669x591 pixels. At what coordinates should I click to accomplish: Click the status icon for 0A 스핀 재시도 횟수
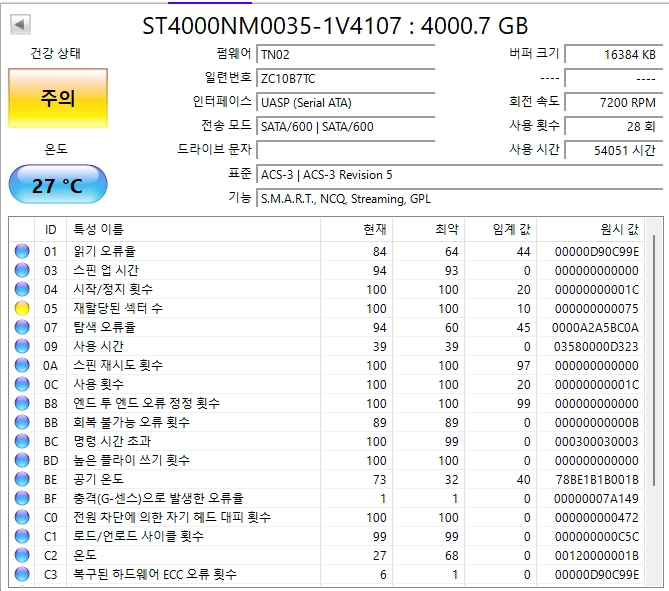pyautogui.click(x=22, y=365)
